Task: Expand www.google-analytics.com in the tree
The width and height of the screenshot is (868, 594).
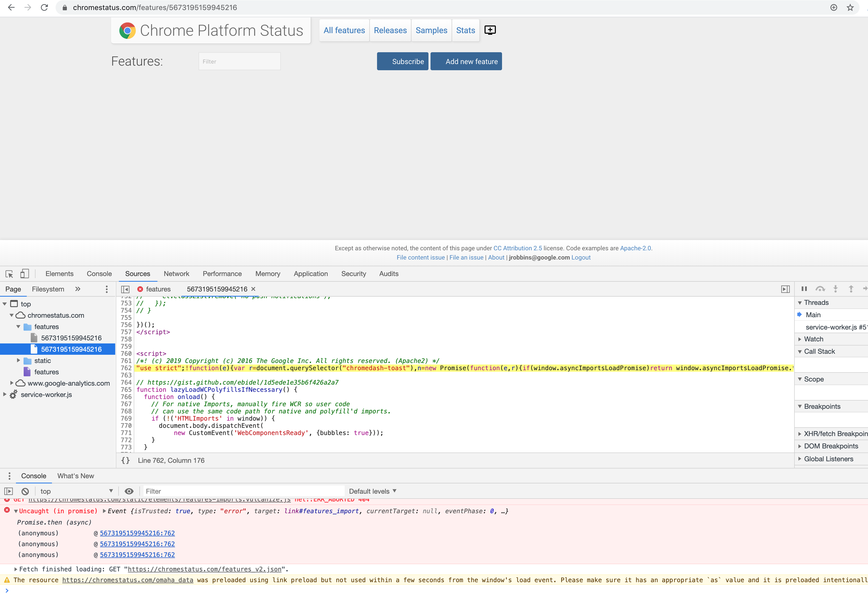Action: [12, 383]
